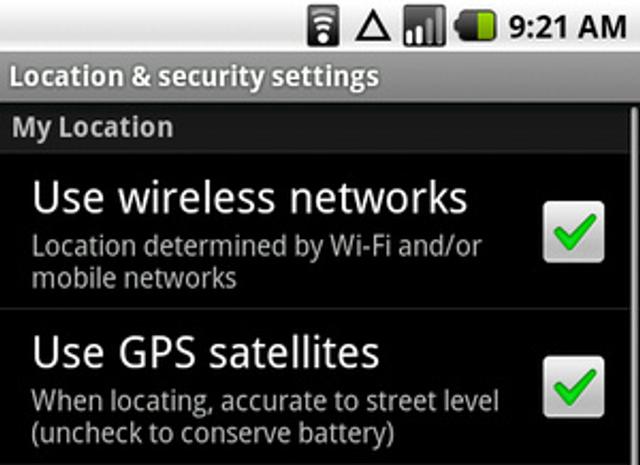This screenshot has height=465, width=640.
Task: Tap the signal strength bars icon
Action: 424,26
